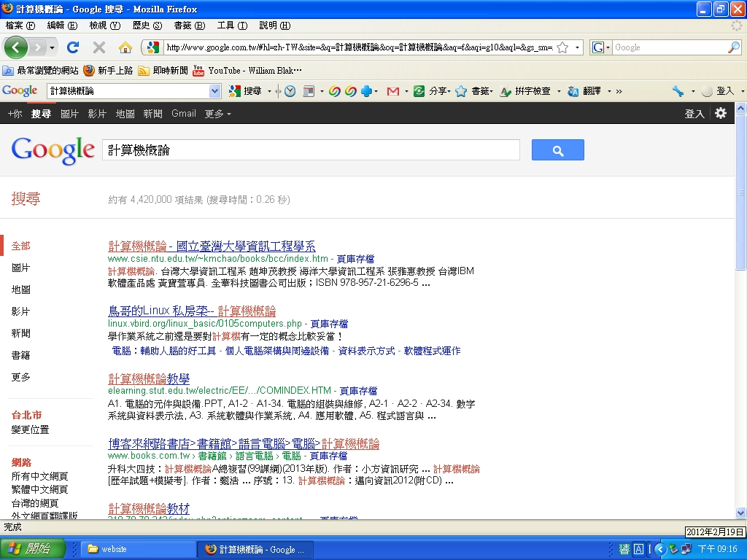This screenshot has width=747, height=560.
Task: Switch to 地圖 in Google's black bar
Action: tap(125, 114)
